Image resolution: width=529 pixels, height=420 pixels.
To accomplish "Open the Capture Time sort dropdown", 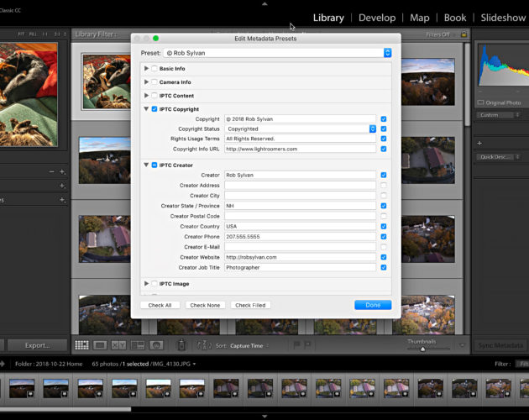I will (249, 346).
